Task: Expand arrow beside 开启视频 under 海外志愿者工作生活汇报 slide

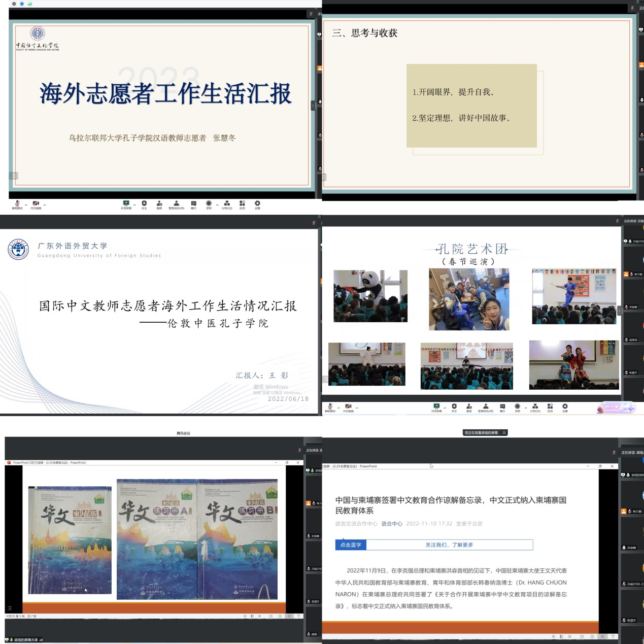Action: pyautogui.click(x=45, y=205)
